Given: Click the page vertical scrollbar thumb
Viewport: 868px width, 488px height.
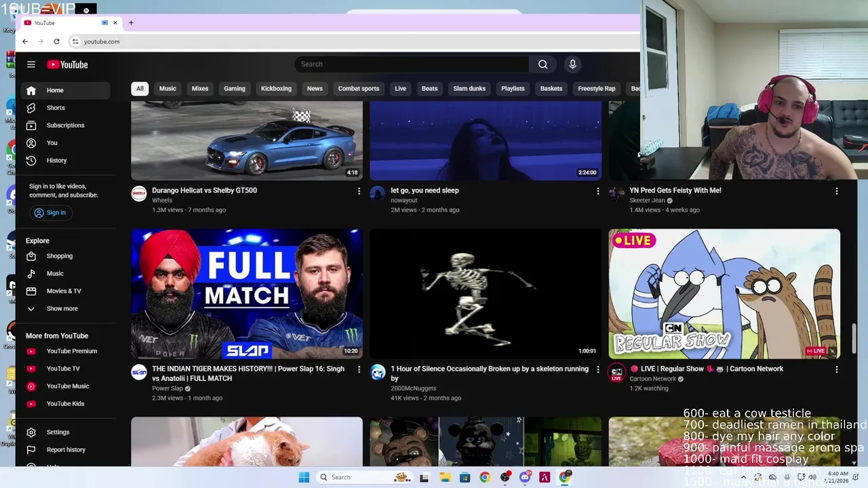Looking at the screenshot, I should pyautogui.click(x=854, y=339).
